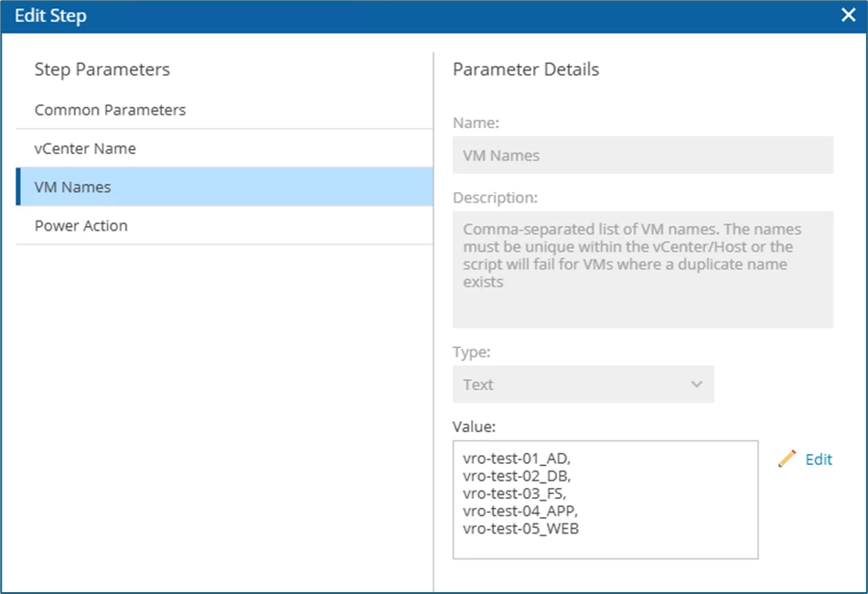Click the blue Edit link

819,459
